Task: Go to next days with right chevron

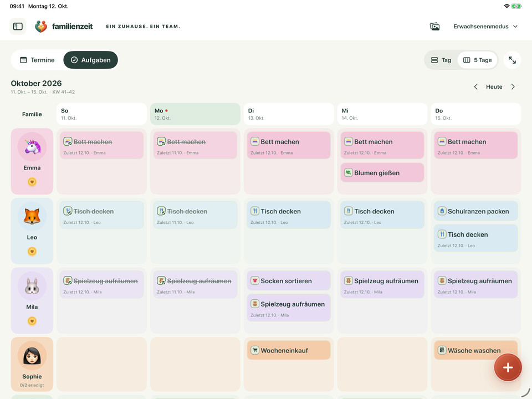Action: (x=513, y=87)
